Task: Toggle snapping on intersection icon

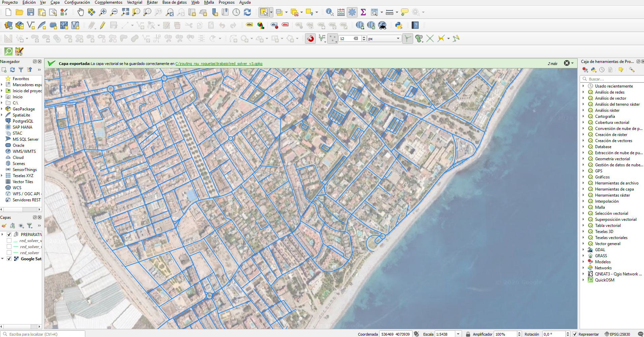Action: (x=430, y=39)
